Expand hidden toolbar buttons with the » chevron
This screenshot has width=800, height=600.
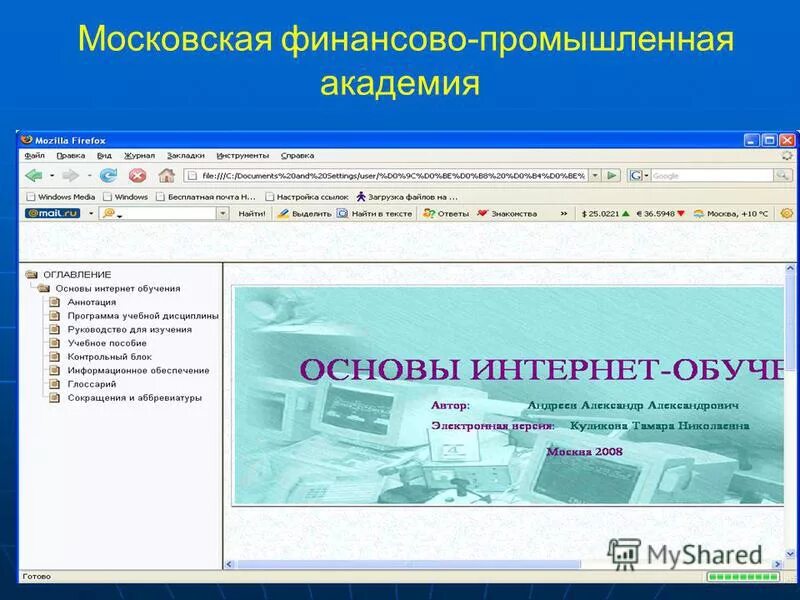tap(563, 215)
